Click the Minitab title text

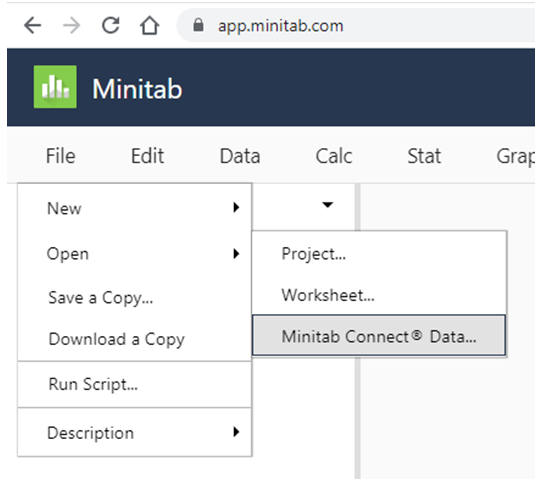[137, 89]
